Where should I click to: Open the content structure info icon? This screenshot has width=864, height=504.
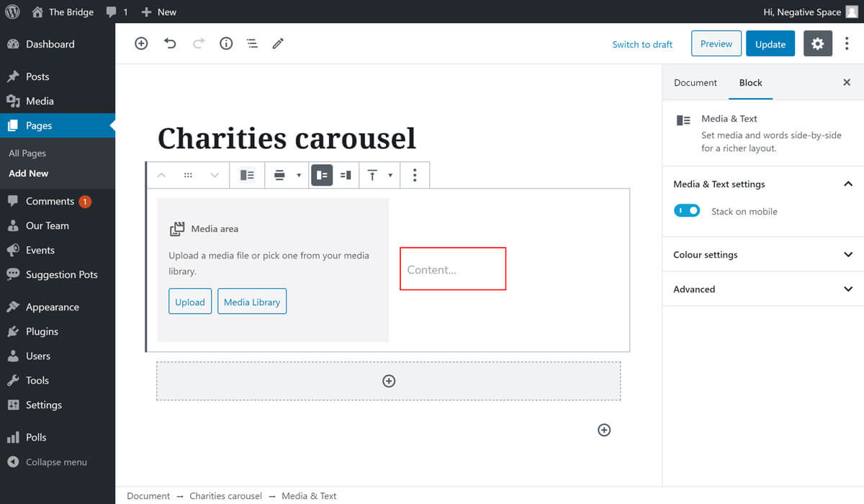point(226,44)
